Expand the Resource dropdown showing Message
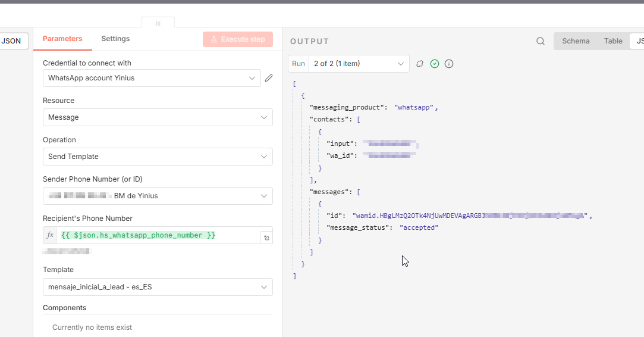 158,117
